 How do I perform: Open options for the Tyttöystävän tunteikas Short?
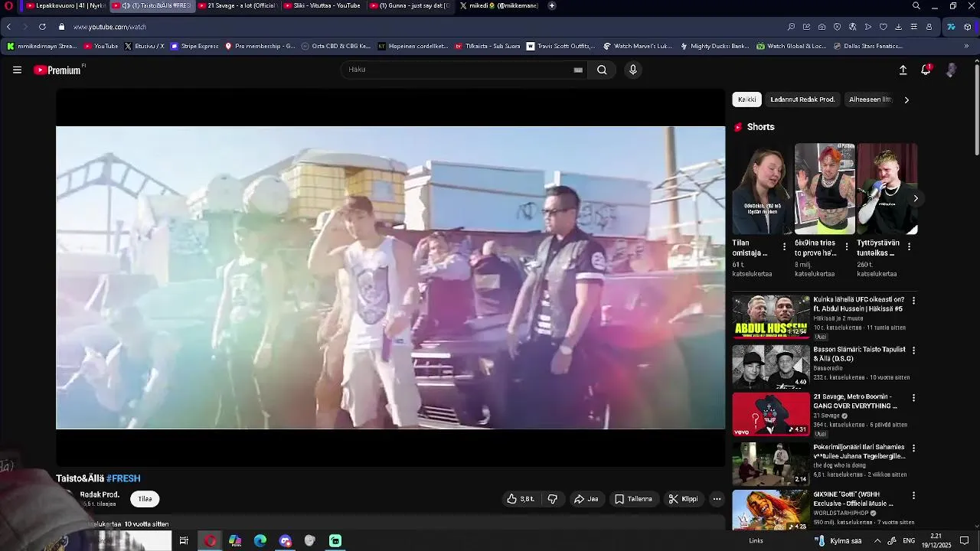[909, 246]
